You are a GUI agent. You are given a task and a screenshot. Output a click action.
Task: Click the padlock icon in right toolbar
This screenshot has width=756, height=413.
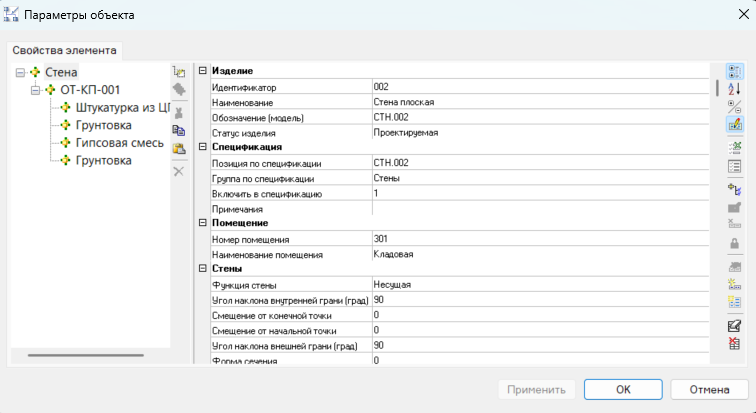735,243
